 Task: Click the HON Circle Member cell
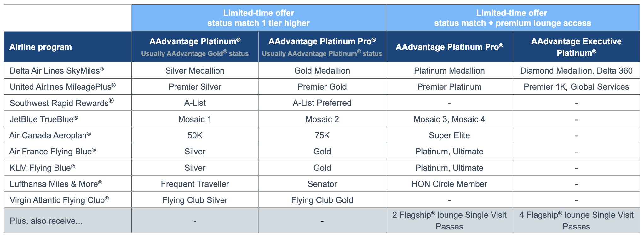[x=449, y=184]
